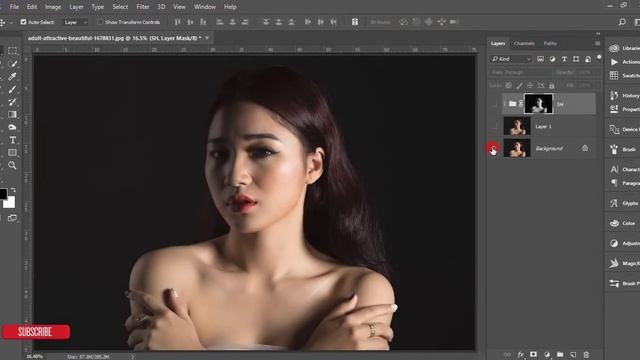Open the Search magnifier in options bar
The width and height of the screenshot is (640, 360).
(622, 22)
